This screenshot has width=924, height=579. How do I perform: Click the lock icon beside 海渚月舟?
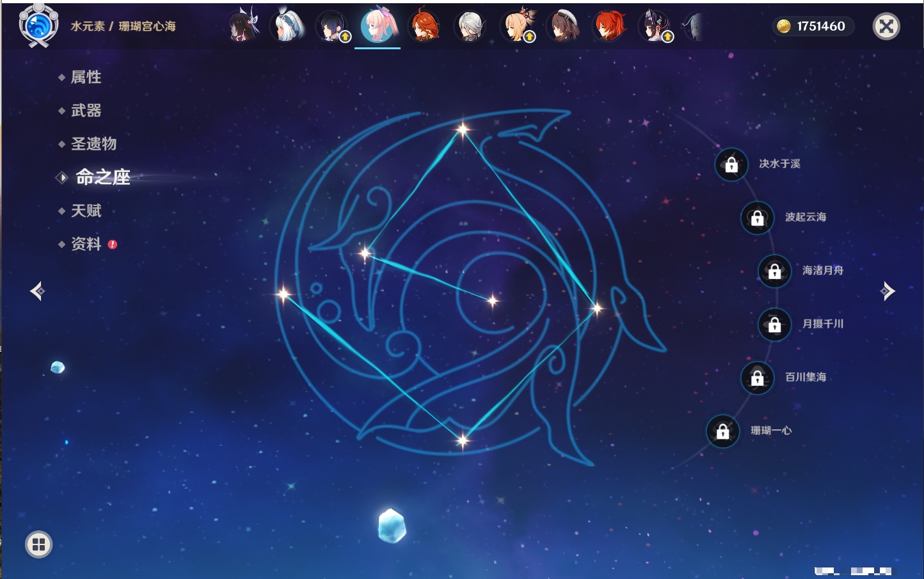coord(774,271)
